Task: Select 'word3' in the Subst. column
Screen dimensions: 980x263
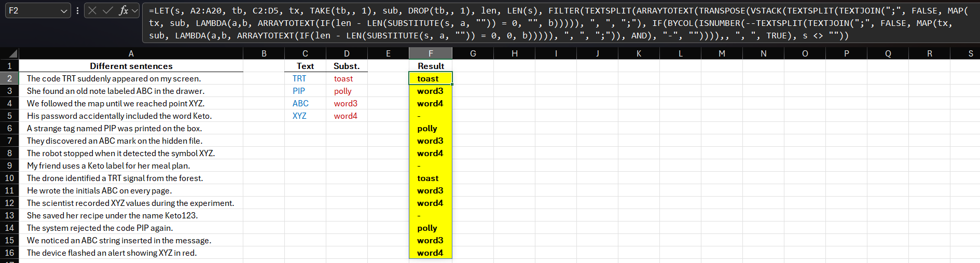Action: (x=347, y=103)
